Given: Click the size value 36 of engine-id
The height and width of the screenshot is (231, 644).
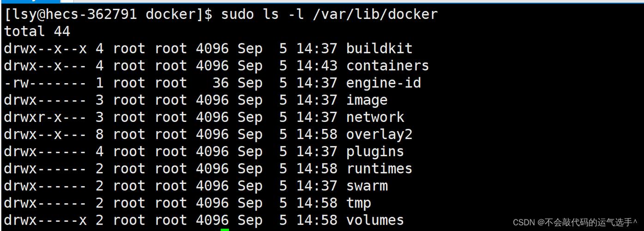Looking at the screenshot, I should [x=220, y=83].
